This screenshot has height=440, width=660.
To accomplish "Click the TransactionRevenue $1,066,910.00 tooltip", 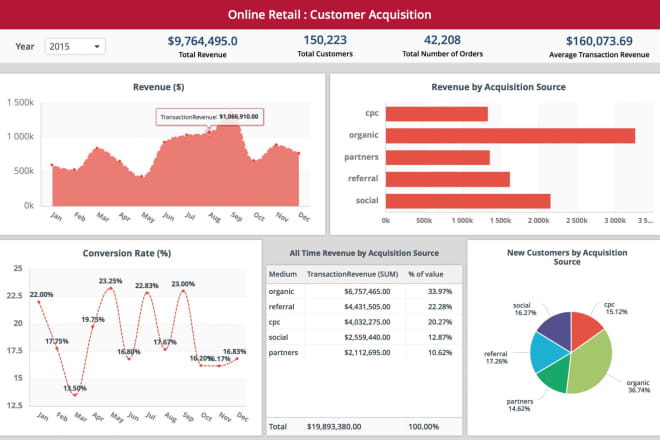I will pos(210,117).
